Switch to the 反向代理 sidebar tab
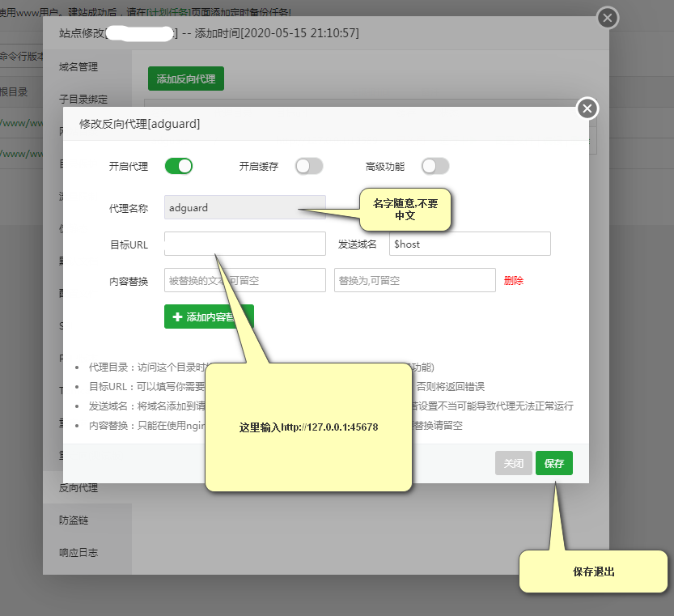The height and width of the screenshot is (616, 674). coord(78,488)
